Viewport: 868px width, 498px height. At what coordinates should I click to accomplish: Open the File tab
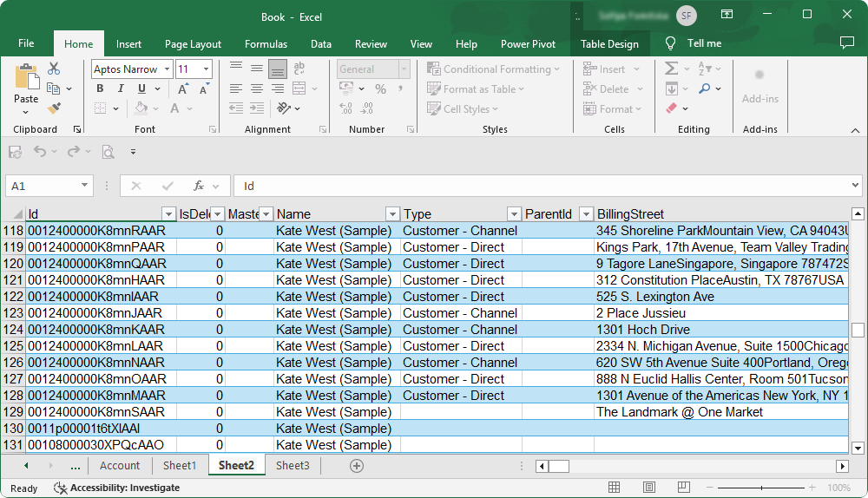tap(26, 43)
